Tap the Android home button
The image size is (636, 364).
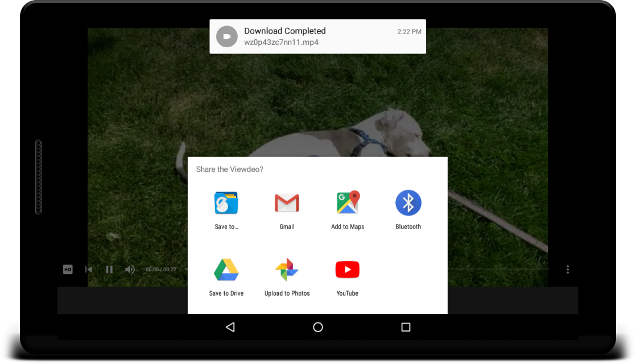point(318,327)
